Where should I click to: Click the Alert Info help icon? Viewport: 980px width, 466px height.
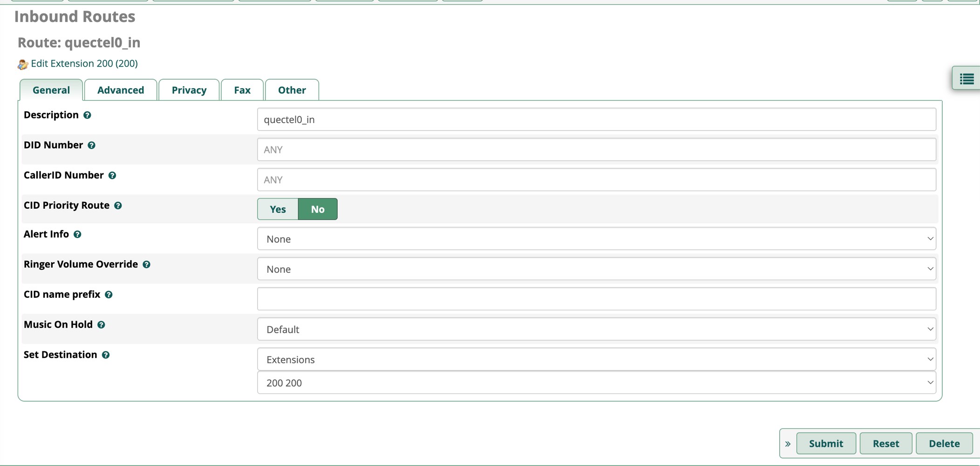tap(78, 234)
